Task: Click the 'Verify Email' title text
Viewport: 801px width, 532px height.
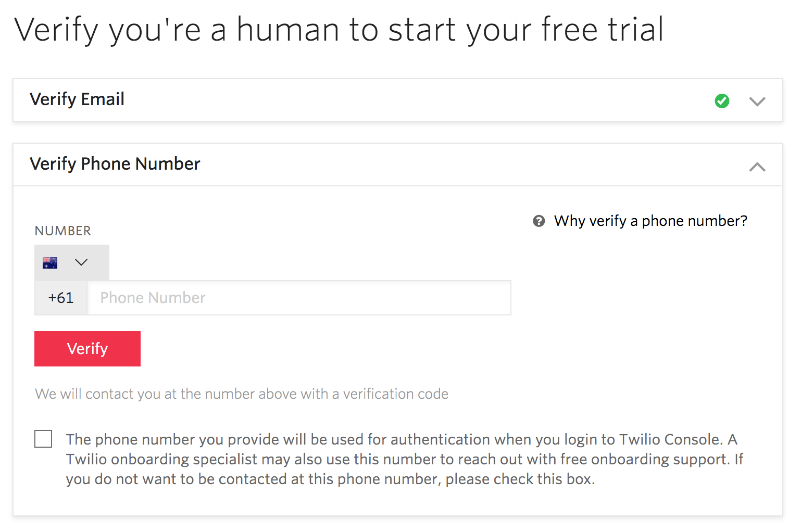Action: pos(77,99)
